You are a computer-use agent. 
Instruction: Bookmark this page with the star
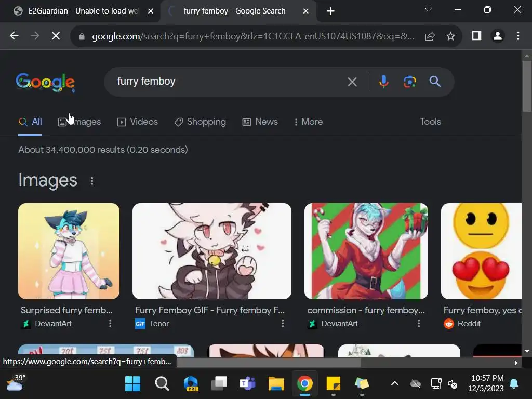point(450,36)
